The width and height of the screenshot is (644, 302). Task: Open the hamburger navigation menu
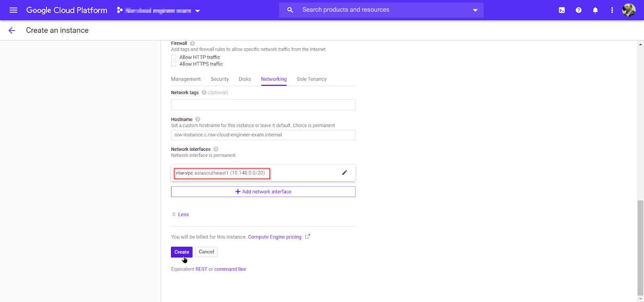(13, 10)
